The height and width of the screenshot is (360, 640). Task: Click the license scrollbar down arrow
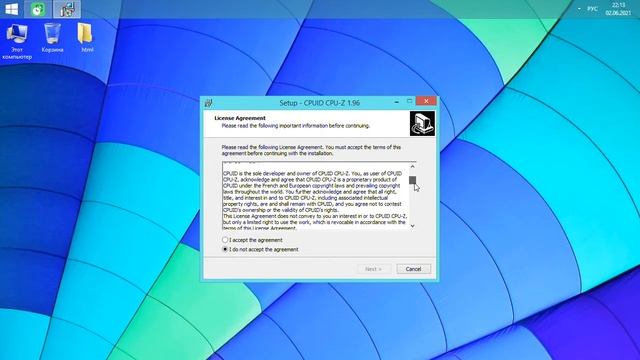(413, 226)
